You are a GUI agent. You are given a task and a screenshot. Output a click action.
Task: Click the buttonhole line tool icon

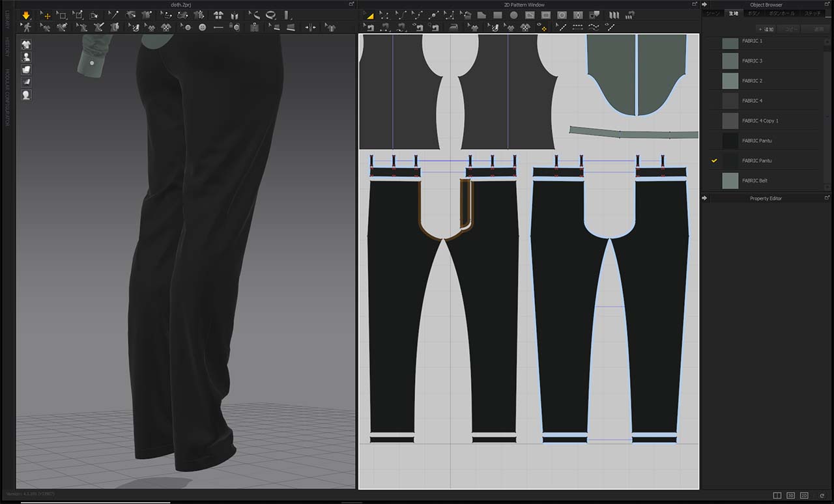tap(218, 27)
